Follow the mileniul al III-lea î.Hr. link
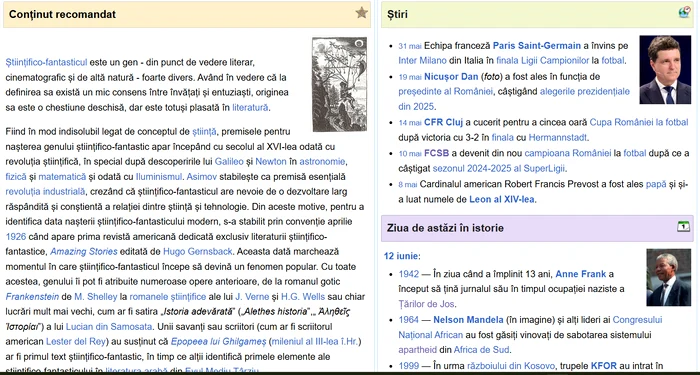 pos(314,342)
